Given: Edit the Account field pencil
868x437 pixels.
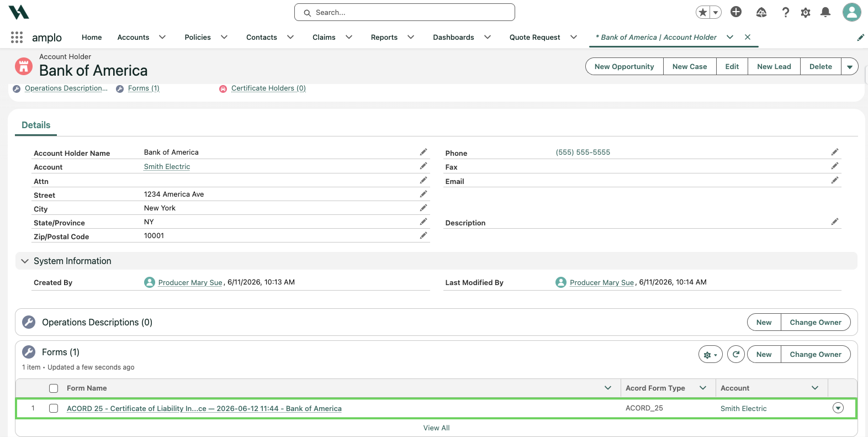Looking at the screenshot, I should click(424, 166).
